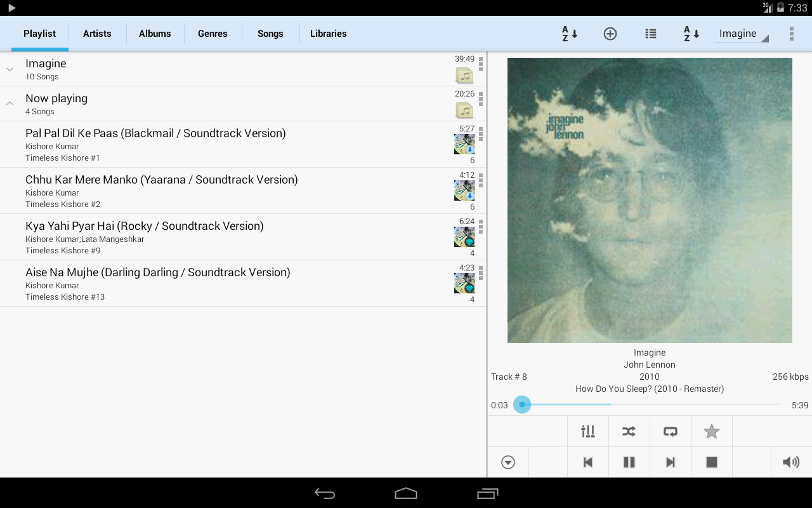This screenshot has height=508, width=812.
Task: Tap the Android back button
Action: [x=325, y=493]
